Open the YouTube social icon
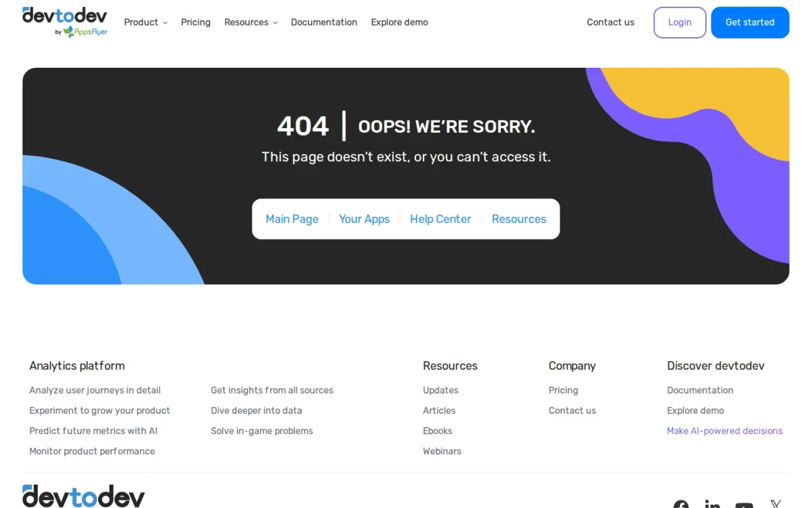The width and height of the screenshot is (812, 508). click(x=744, y=505)
